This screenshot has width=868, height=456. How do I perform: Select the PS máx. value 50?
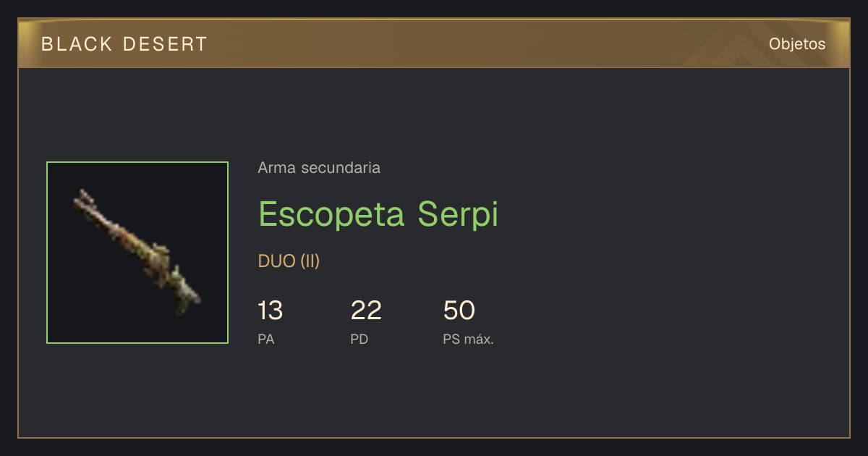pos(459,311)
